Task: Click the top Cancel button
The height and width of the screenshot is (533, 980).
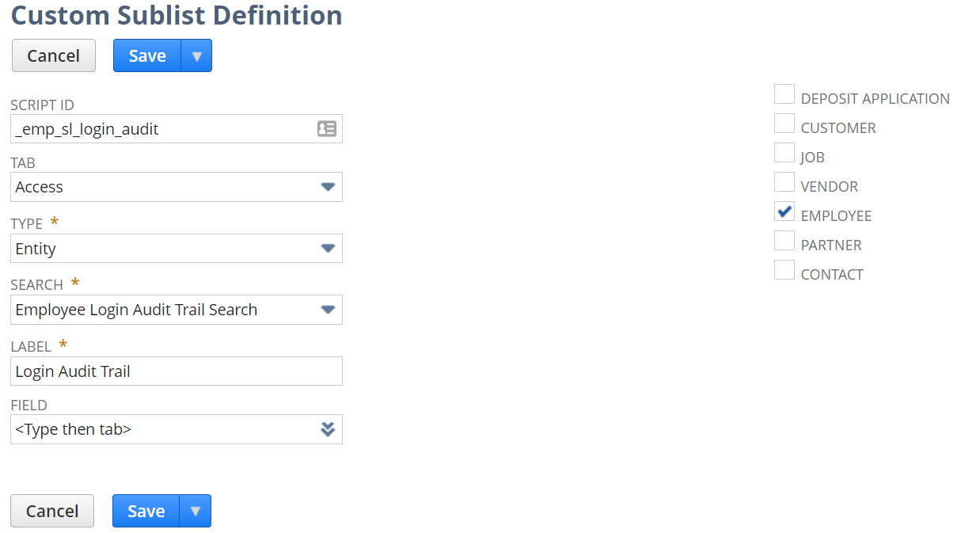Action: (x=53, y=55)
